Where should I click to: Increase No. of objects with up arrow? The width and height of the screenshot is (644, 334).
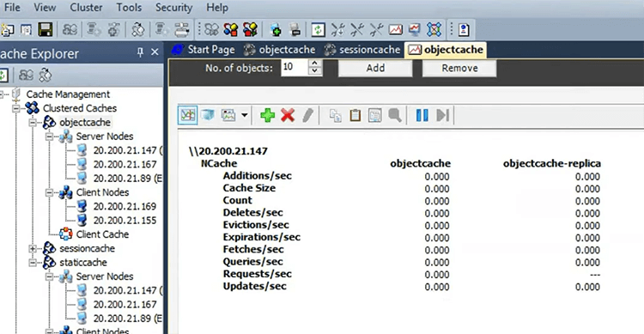[x=314, y=63]
